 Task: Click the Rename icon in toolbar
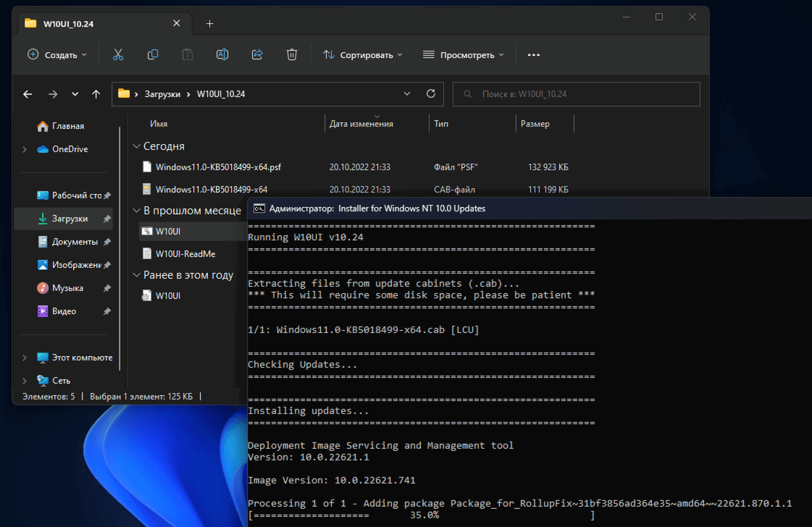click(x=222, y=55)
